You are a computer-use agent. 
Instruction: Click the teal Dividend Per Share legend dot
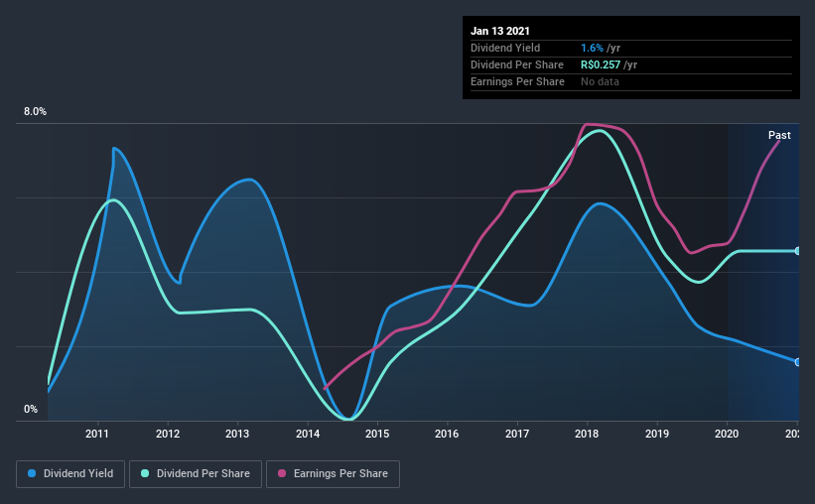(x=145, y=473)
